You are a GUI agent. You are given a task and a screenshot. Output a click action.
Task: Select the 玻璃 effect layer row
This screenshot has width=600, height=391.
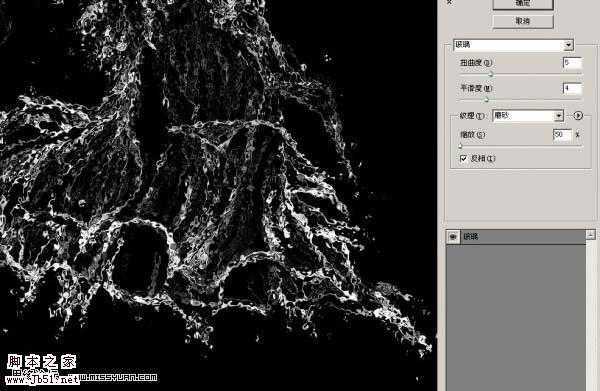click(515, 237)
